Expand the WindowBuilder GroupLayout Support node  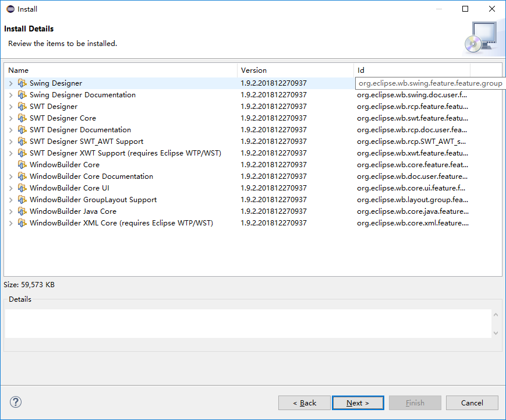pos(10,199)
